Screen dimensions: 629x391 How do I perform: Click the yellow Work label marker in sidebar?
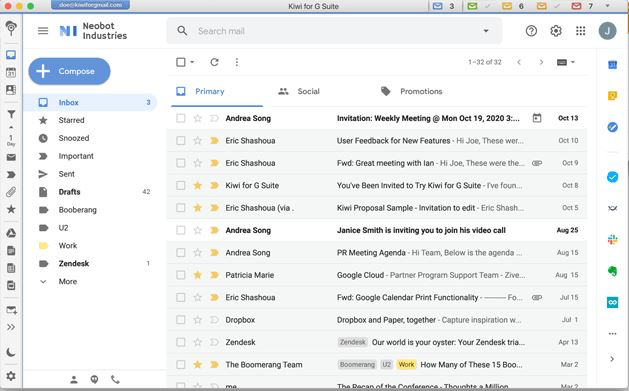(43, 245)
